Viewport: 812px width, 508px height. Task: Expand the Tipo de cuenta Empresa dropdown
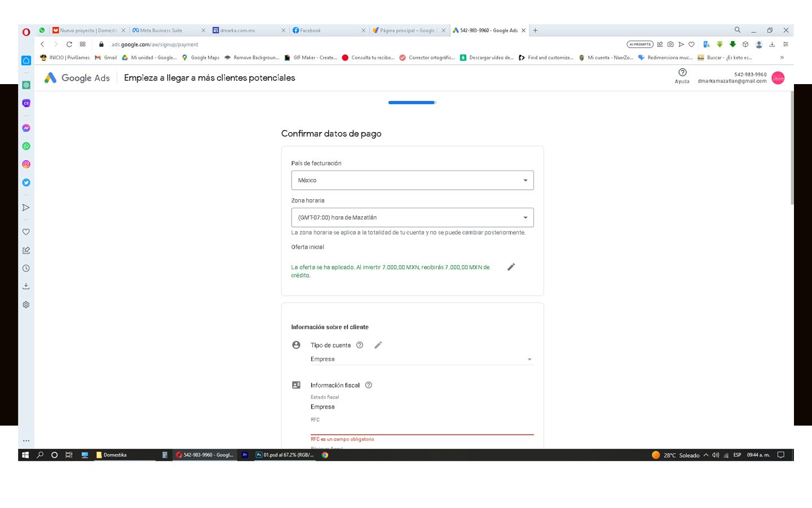[421, 360]
